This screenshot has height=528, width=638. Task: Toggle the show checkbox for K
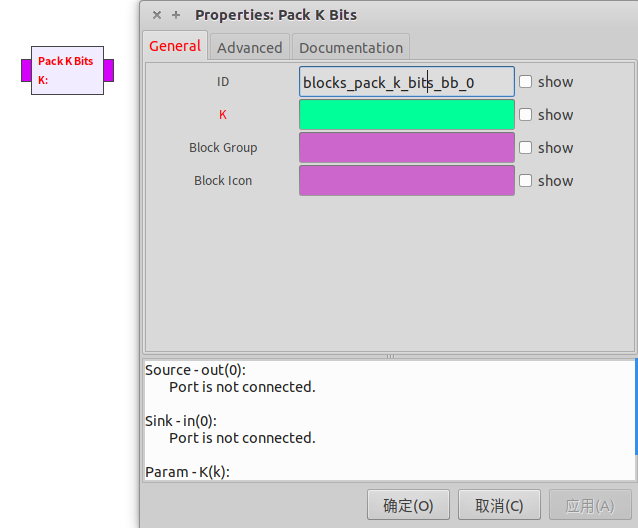click(526, 115)
